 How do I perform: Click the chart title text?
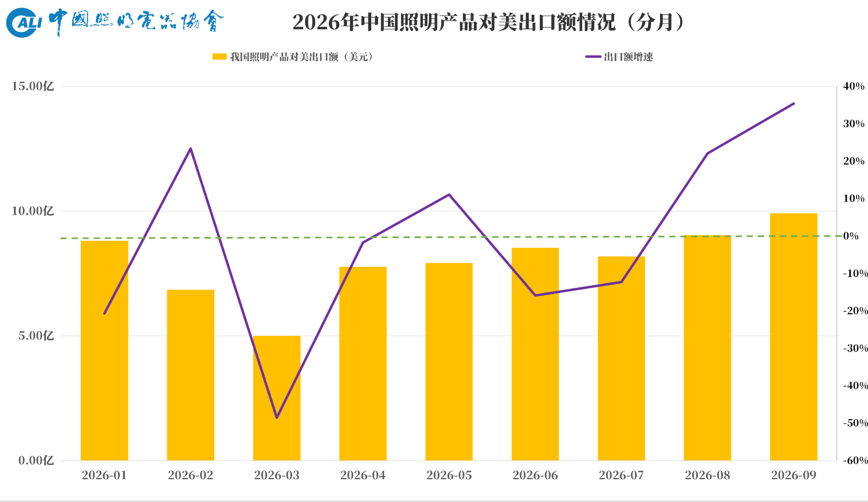(x=488, y=22)
